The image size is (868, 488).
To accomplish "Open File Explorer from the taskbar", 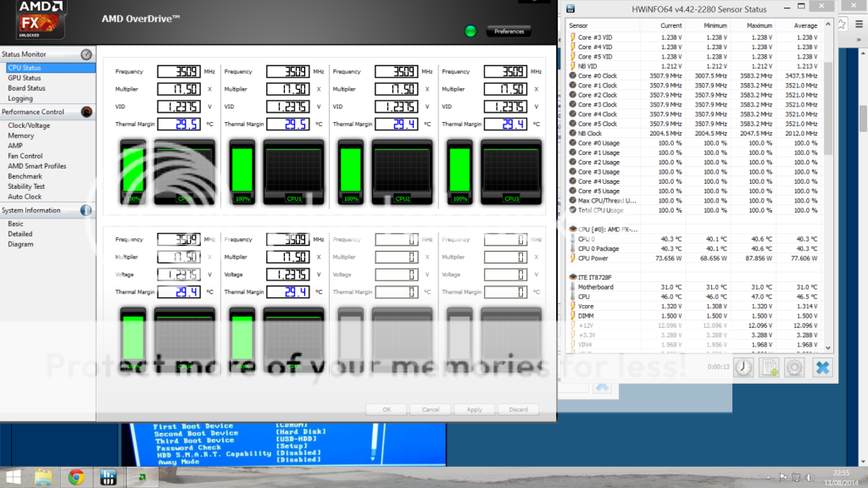I will pos(44,478).
